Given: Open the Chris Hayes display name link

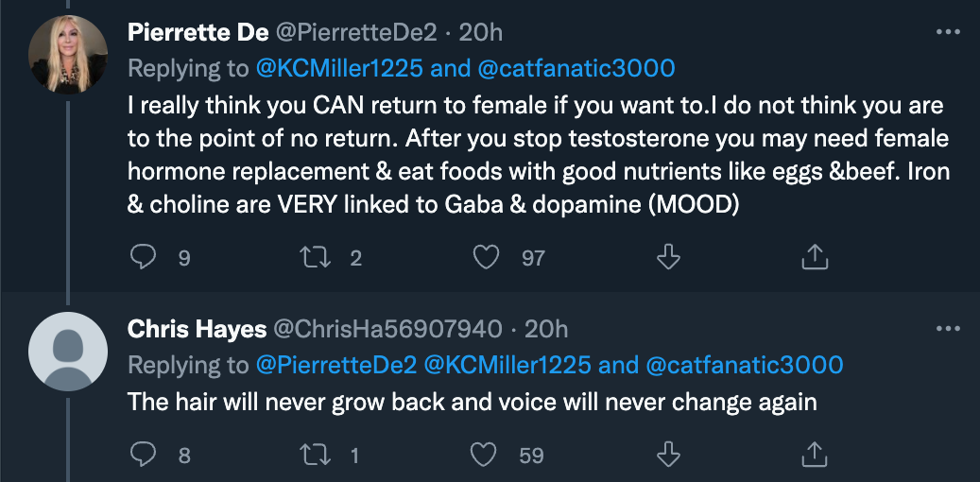Looking at the screenshot, I should pyautogui.click(x=197, y=329).
